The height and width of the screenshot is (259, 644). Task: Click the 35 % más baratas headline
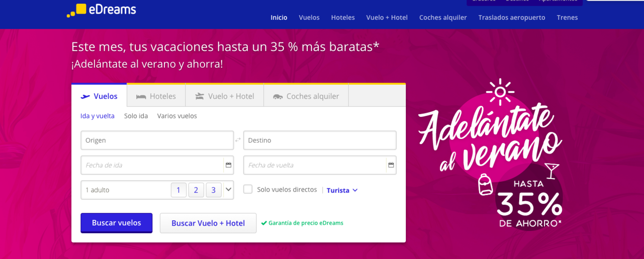click(x=225, y=47)
